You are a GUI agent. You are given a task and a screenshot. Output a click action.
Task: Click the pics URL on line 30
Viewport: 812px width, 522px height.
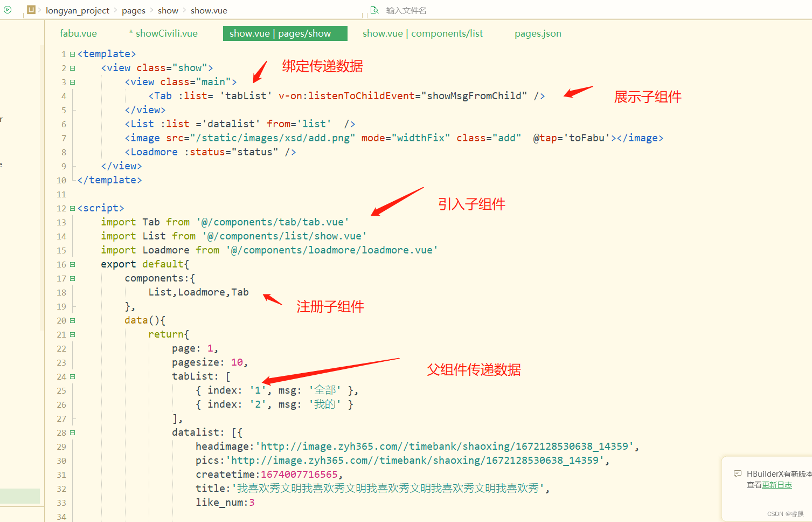point(415,461)
